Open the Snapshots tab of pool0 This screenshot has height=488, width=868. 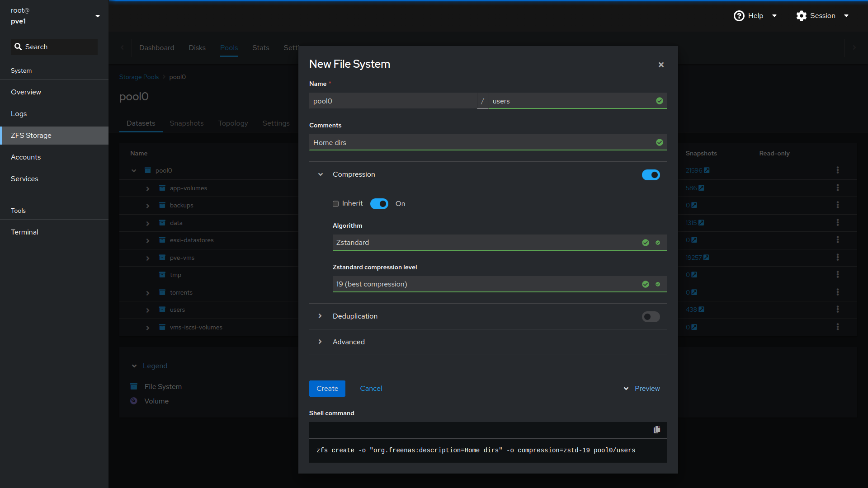[187, 123]
